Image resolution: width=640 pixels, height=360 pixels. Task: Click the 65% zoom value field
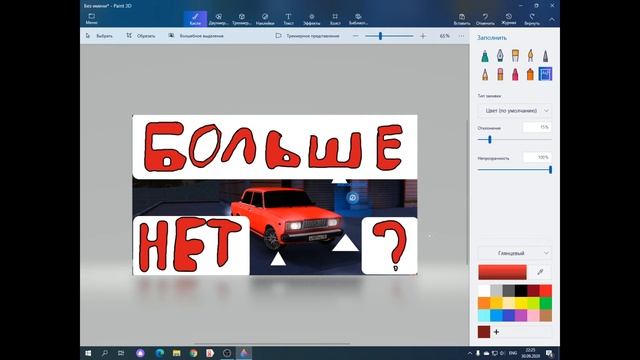pyautogui.click(x=444, y=36)
